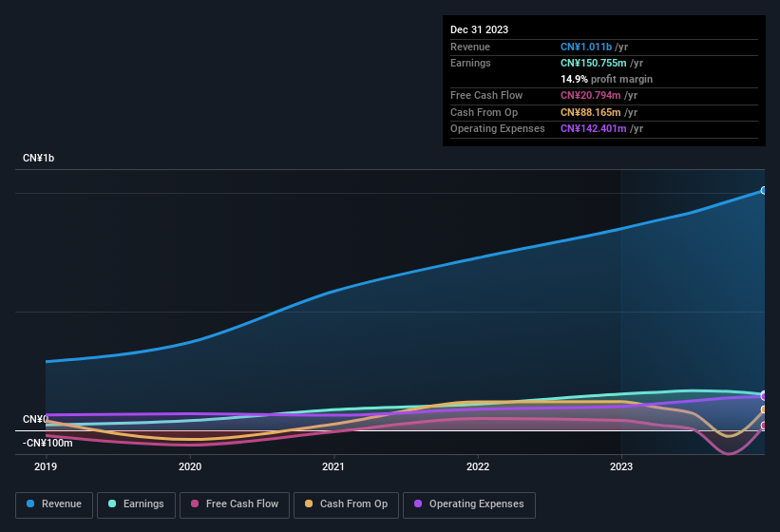The width and height of the screenshot is (780, 532).
Task: Click the 14.9% profit margin text
Action: point(606,79)
